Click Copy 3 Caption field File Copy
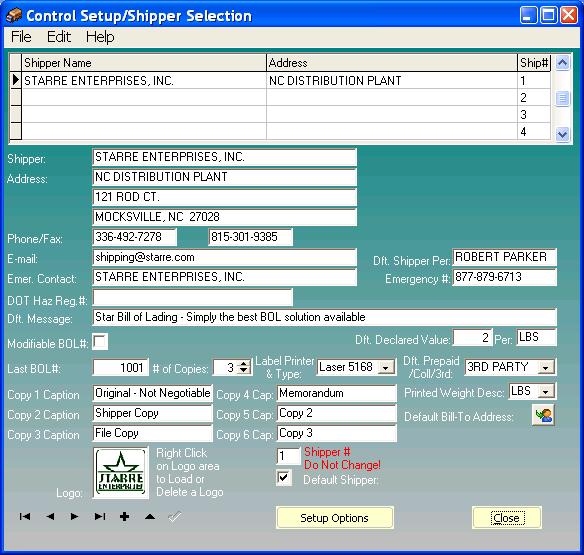Viewport: 584px width, 555px height. [152, 433]
